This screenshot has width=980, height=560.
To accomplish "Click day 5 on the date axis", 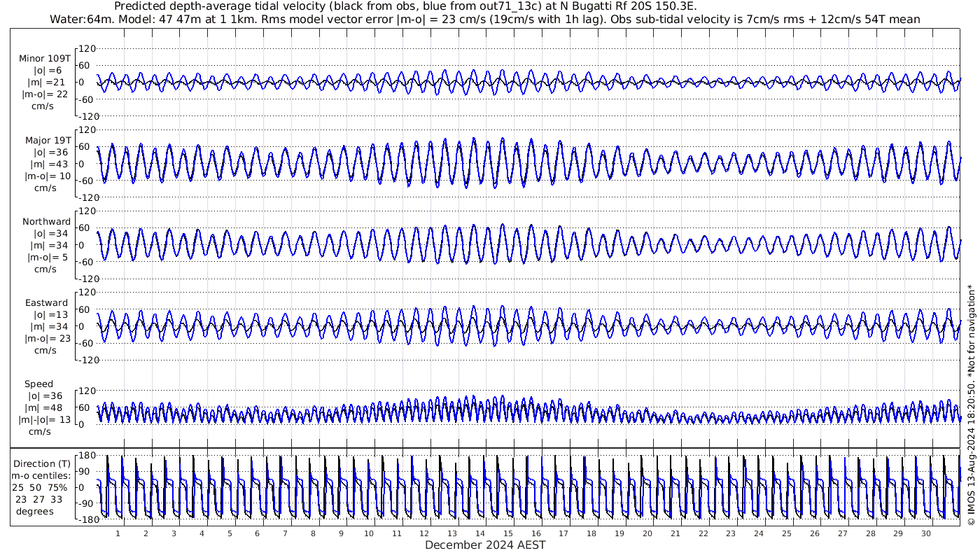I will 229,533.
